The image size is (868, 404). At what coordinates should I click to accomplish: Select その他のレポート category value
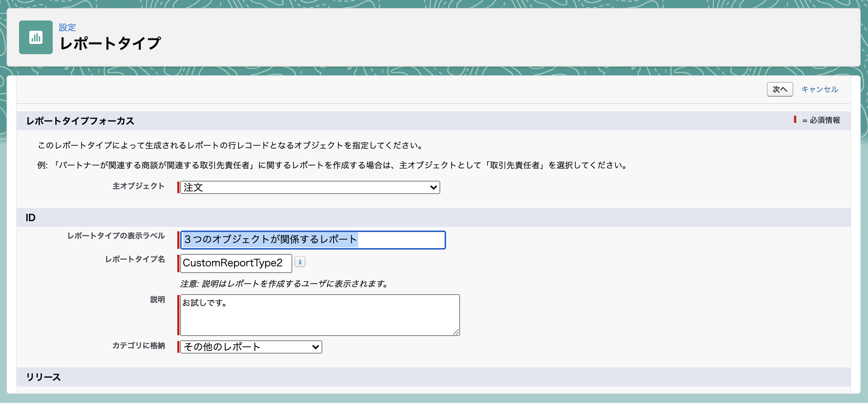[251, 347]
